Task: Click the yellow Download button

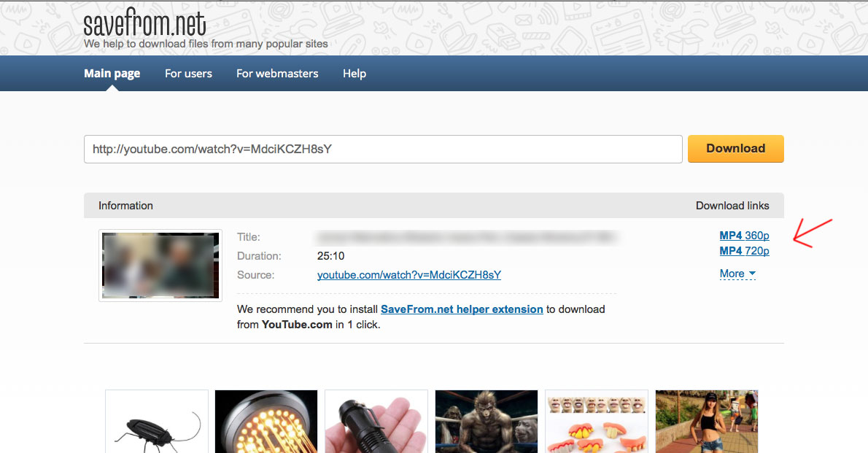Action: click(736, 148)
